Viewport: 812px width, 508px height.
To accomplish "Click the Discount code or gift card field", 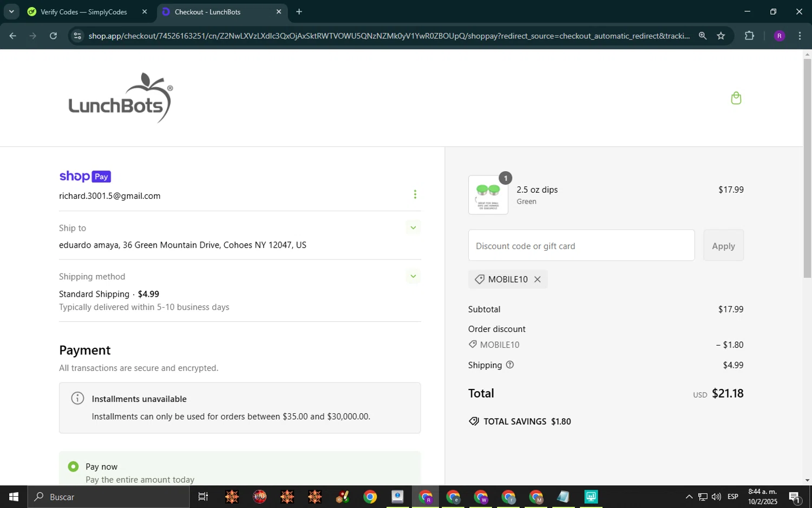I will click(581, 245).
